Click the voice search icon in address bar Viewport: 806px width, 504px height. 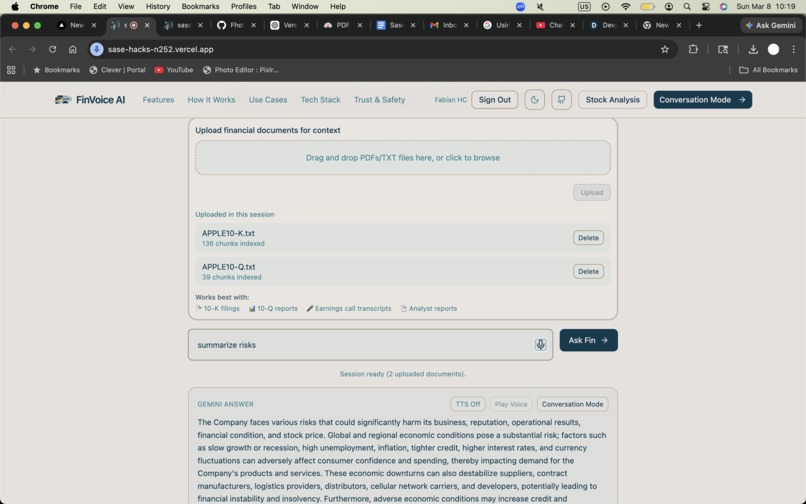click(x=97, y=49)
